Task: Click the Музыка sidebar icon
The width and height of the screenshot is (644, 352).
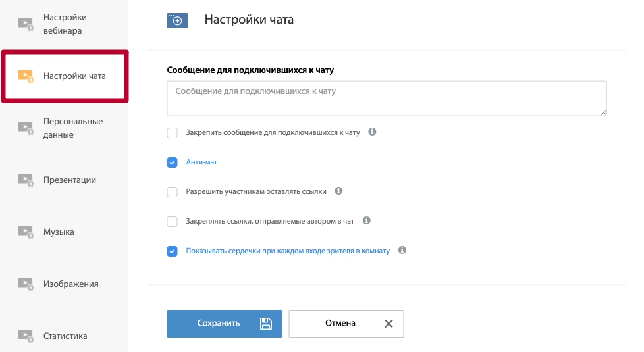Action: click(x=26, y=232)
